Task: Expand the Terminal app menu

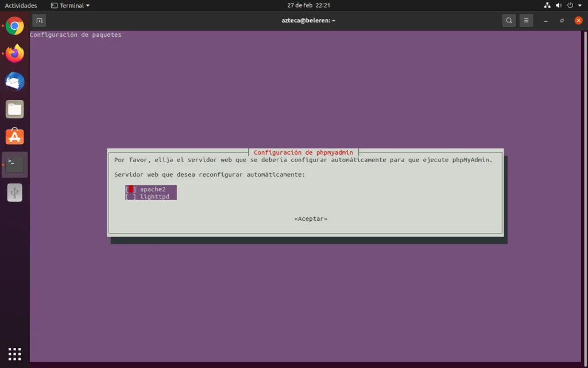Action: click(71, 6)
